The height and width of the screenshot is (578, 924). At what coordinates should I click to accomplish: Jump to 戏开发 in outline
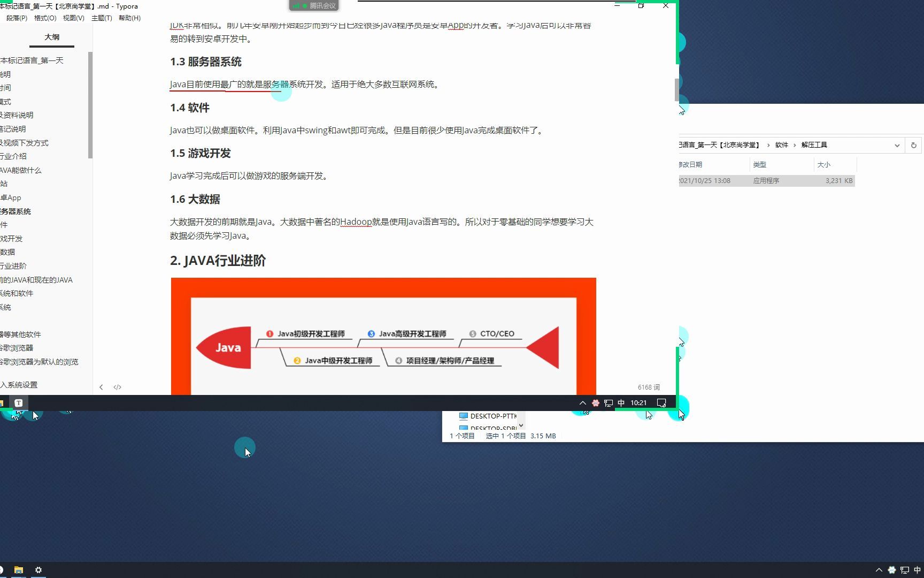pyautogui.click(x=11, y=239)
